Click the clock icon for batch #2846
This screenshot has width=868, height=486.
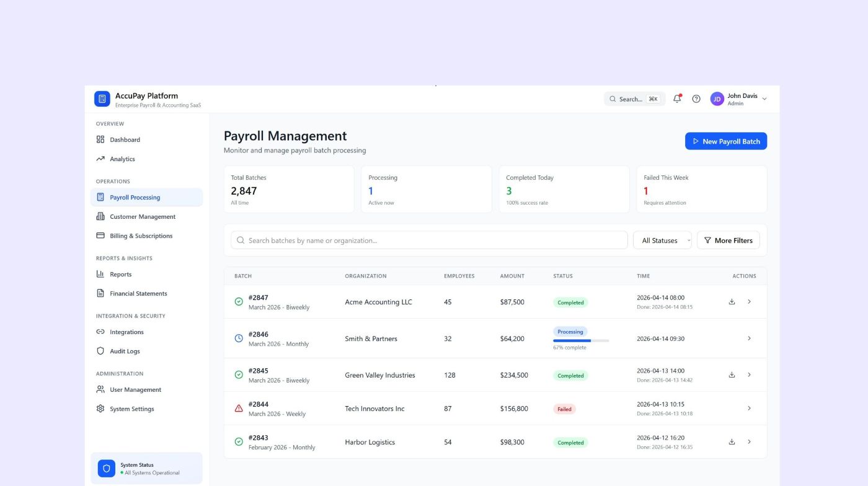point(239,338)
